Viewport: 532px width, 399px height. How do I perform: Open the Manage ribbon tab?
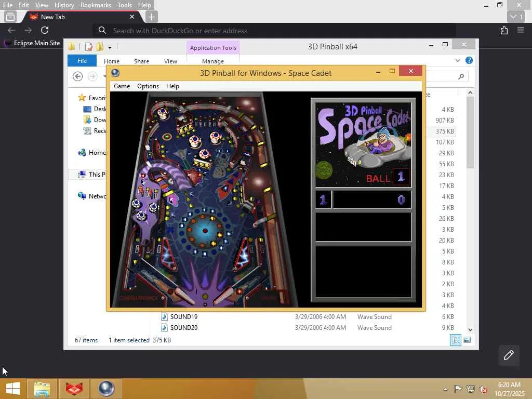click(x=212, y=61)
